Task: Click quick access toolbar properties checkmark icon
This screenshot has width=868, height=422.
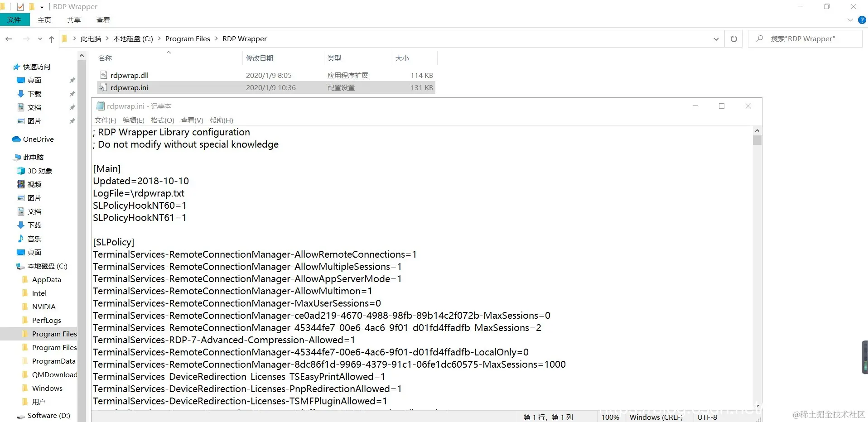Action: tap(20, 7)
